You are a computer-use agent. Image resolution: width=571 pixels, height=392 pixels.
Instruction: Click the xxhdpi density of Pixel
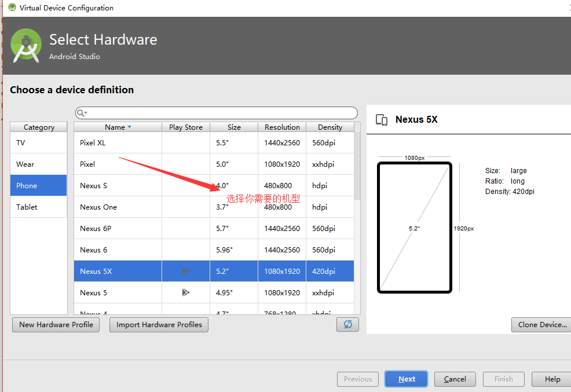point(323,164)
